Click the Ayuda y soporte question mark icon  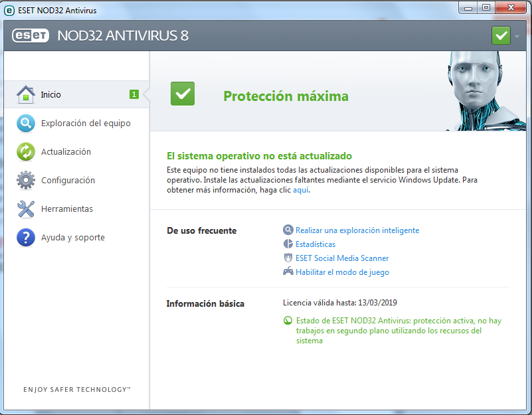tap(25, 237)
